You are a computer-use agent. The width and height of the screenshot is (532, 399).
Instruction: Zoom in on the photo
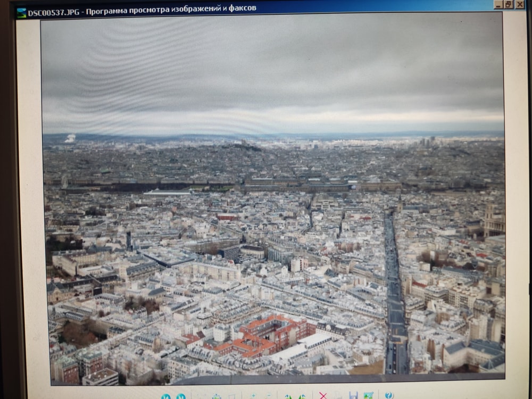253,396
